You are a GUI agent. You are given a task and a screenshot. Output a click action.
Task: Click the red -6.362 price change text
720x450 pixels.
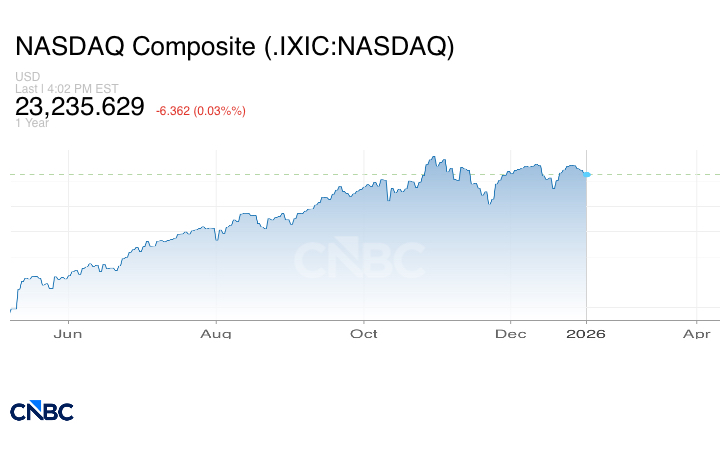pyautogui.click(x=201, y=110)
